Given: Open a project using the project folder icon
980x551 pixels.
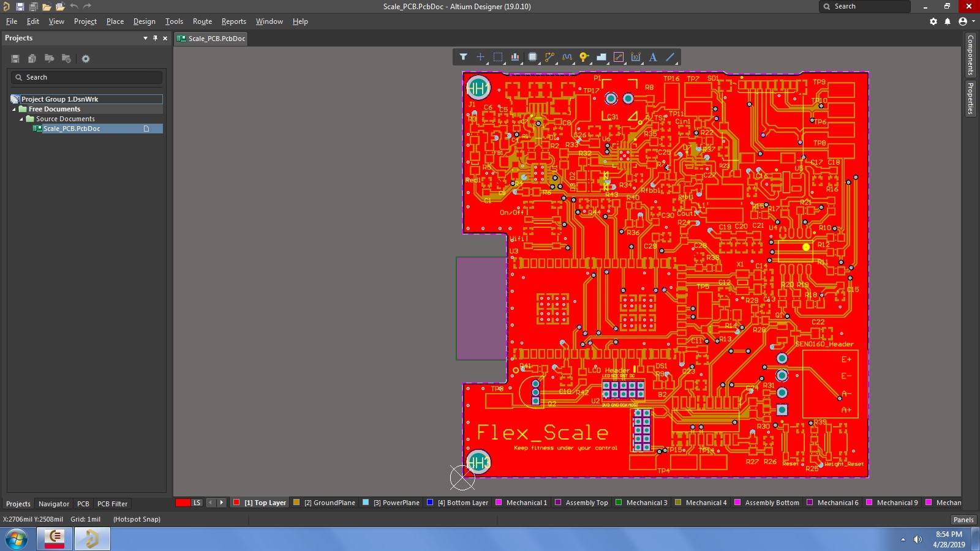Looking at the screenshot, I should [60, 6].
